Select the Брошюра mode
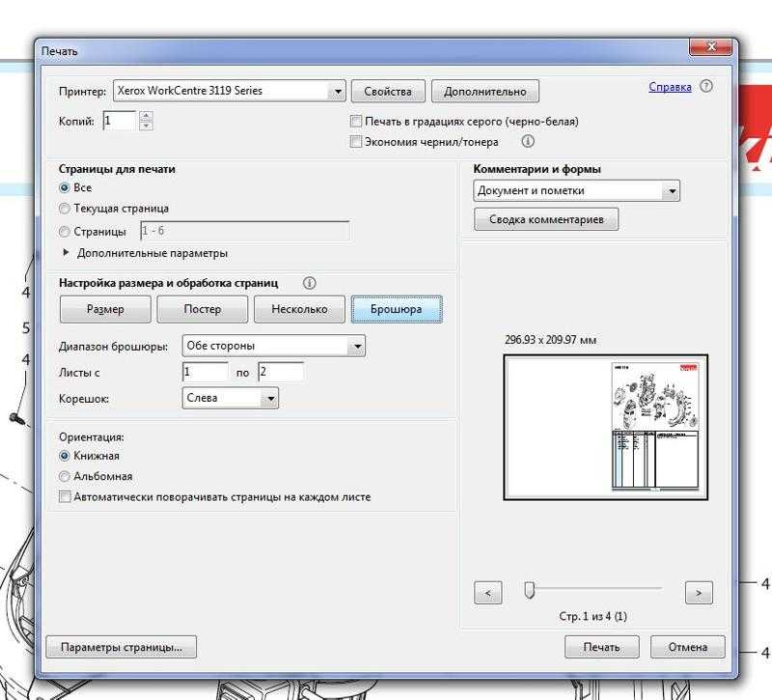Screen dimensions: 772x700 click(397, 309)
